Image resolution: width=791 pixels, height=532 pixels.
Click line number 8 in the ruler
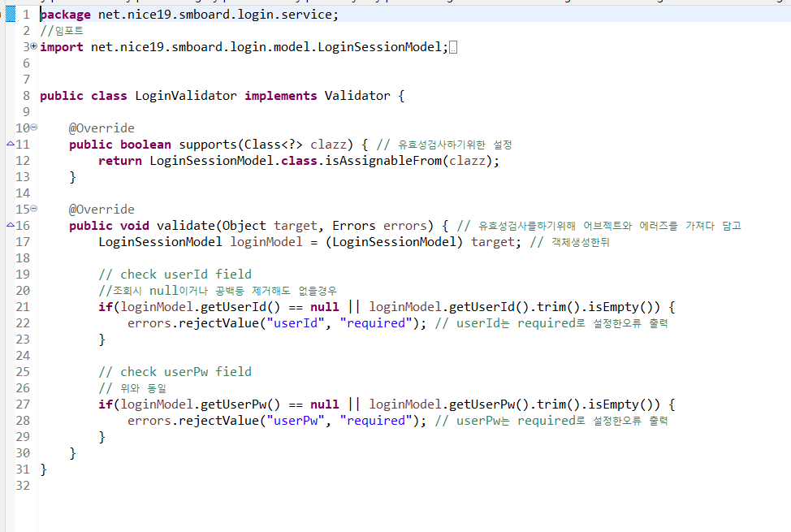[26, 96]
